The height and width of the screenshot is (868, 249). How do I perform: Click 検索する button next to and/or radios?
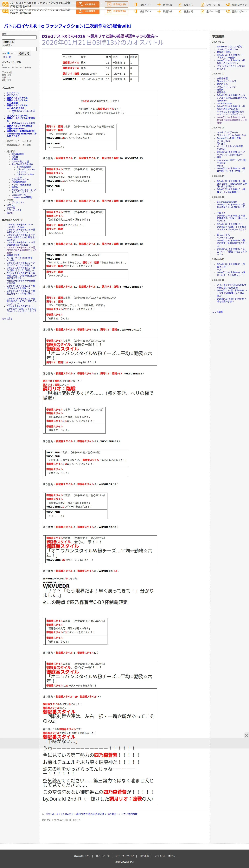[x=24, y=53]
